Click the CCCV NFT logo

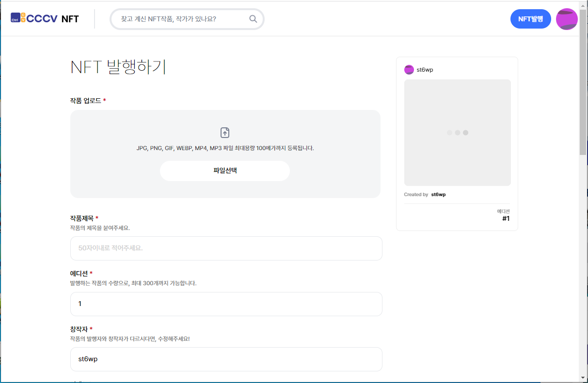pos(45,19)
